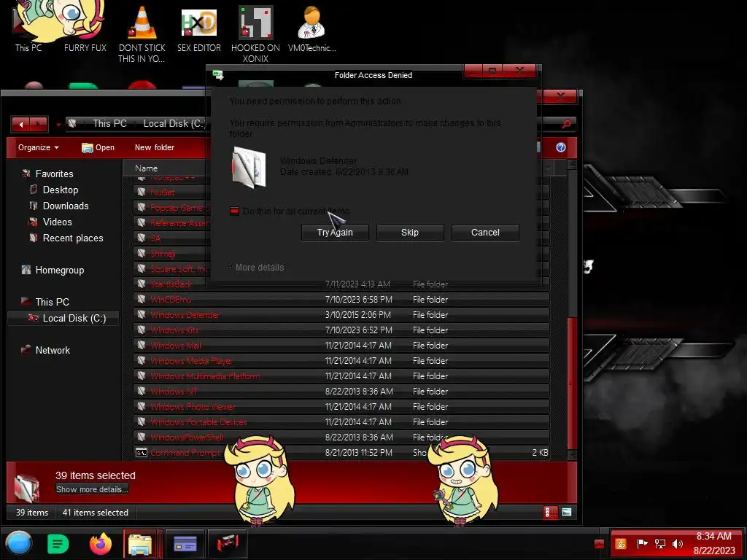
Task: Select the Windows Media Player folder
Action: 341,360
